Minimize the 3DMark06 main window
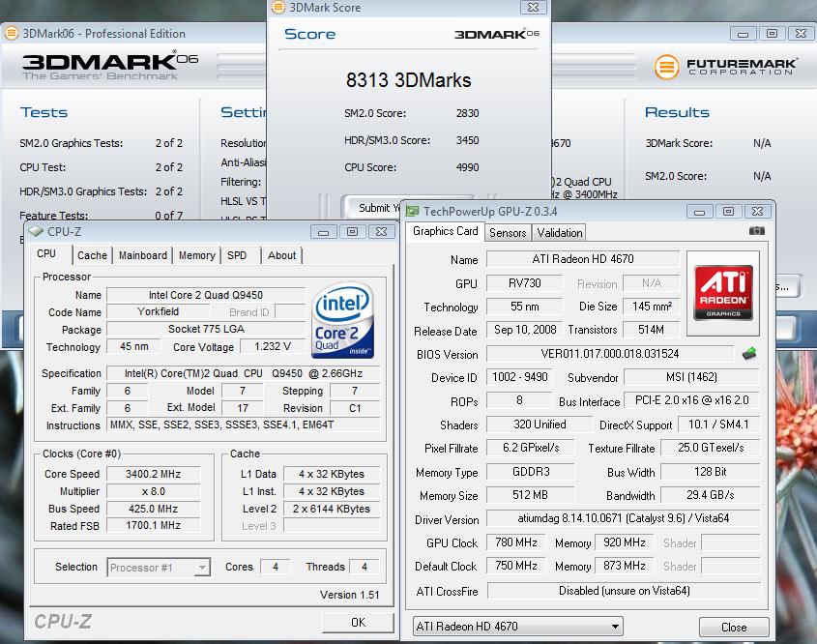Screen dimensions: 817x644 click(x=744, y=34)
